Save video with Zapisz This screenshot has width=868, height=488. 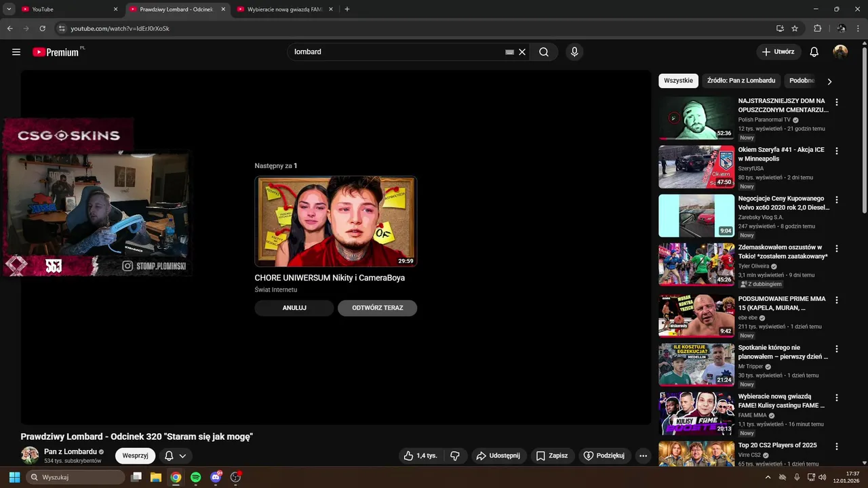tap(552, 456)
